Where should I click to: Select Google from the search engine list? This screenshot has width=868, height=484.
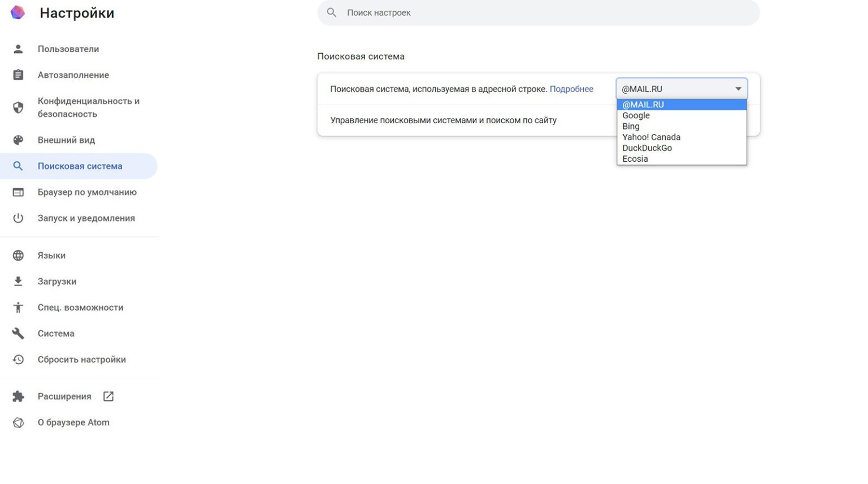coord(636,115)
